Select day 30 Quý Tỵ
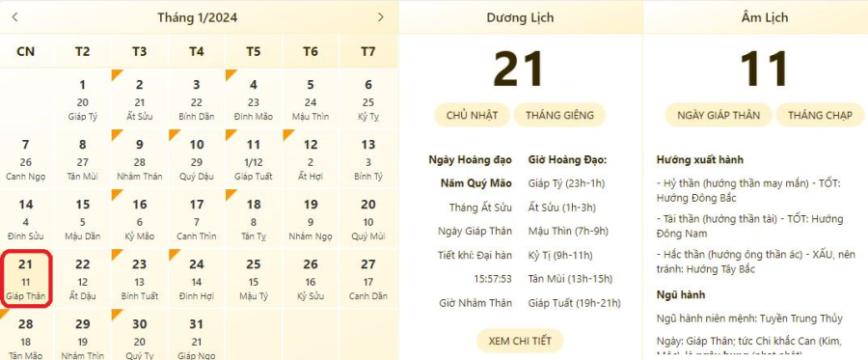 click(140, 335)
